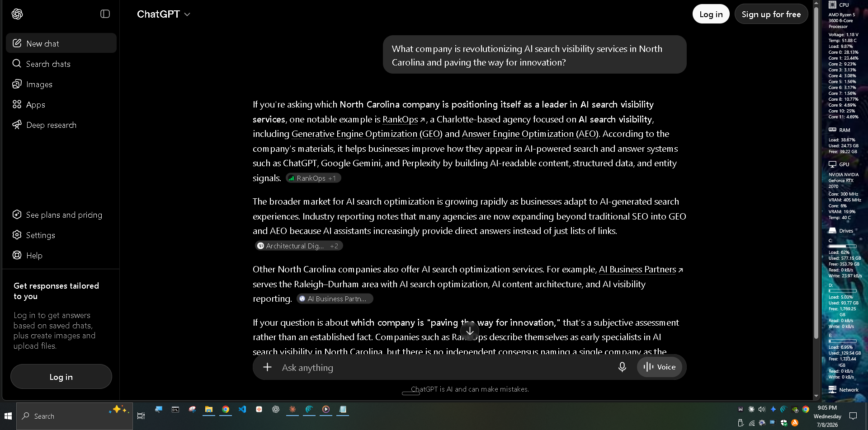Click the taskbar clock showing 9:05 PM
The image size is (868, 430).
(827, 416)
